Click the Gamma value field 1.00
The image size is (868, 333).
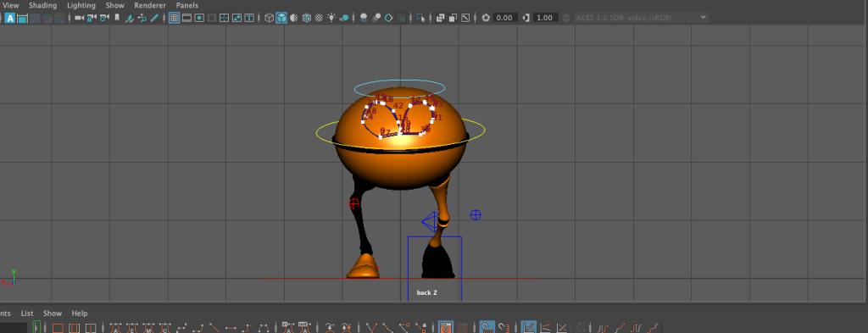pyautogui.click(x=545, y=18)
